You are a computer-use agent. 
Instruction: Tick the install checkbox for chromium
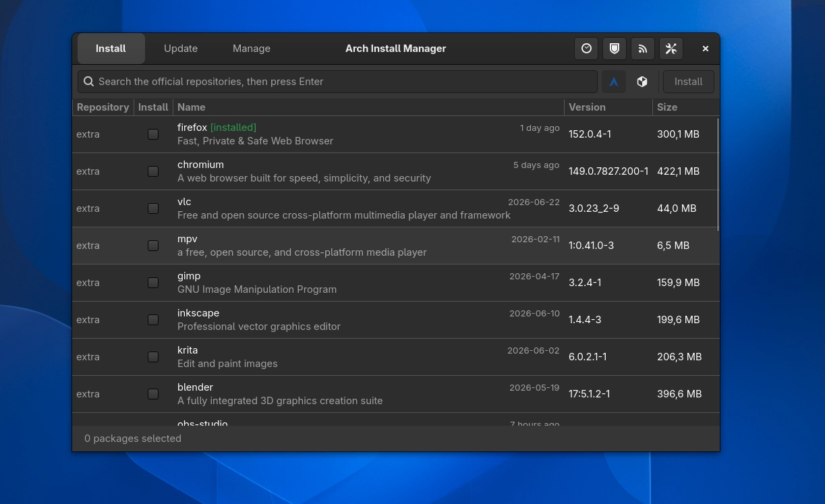153,171
